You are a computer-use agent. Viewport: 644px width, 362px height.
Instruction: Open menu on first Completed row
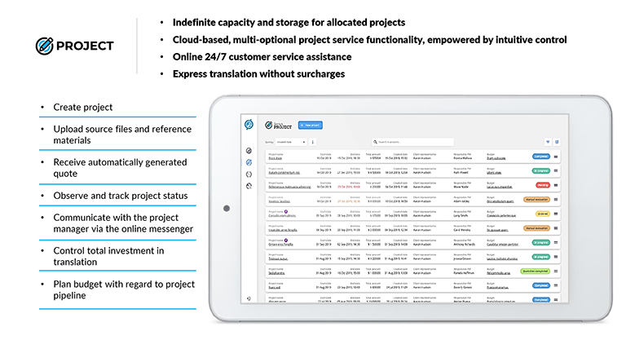click(557, 157)
